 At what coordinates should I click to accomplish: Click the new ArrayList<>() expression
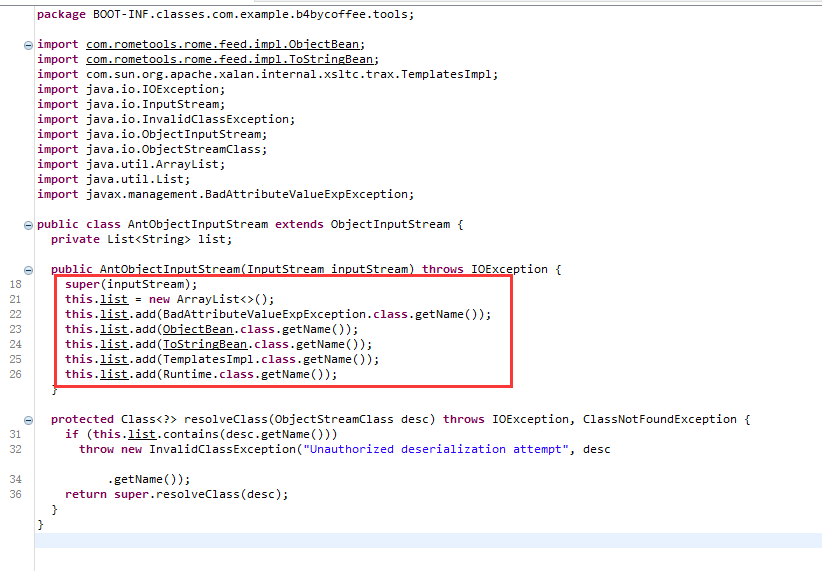pos(212,299)
